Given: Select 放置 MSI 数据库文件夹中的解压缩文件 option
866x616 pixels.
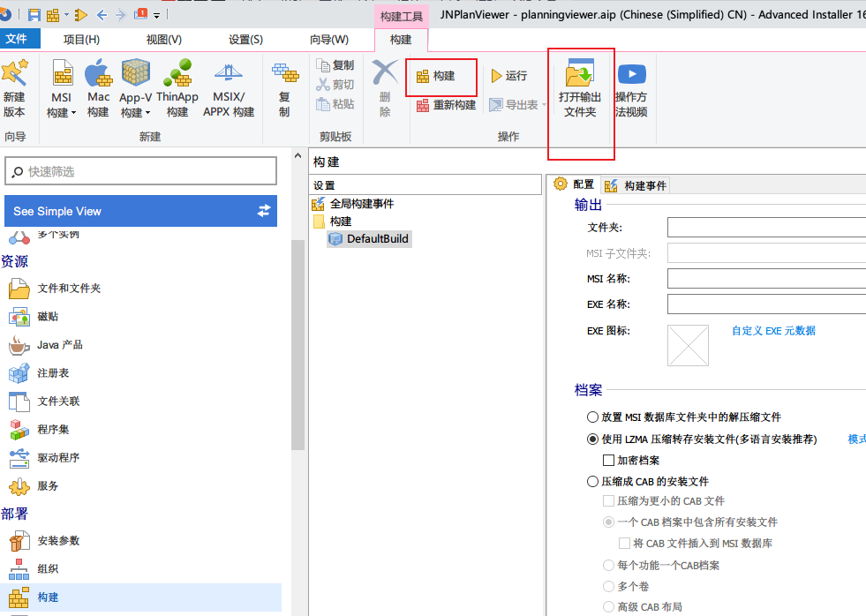Looking at the screenshot, I should (x=592, y=417).
